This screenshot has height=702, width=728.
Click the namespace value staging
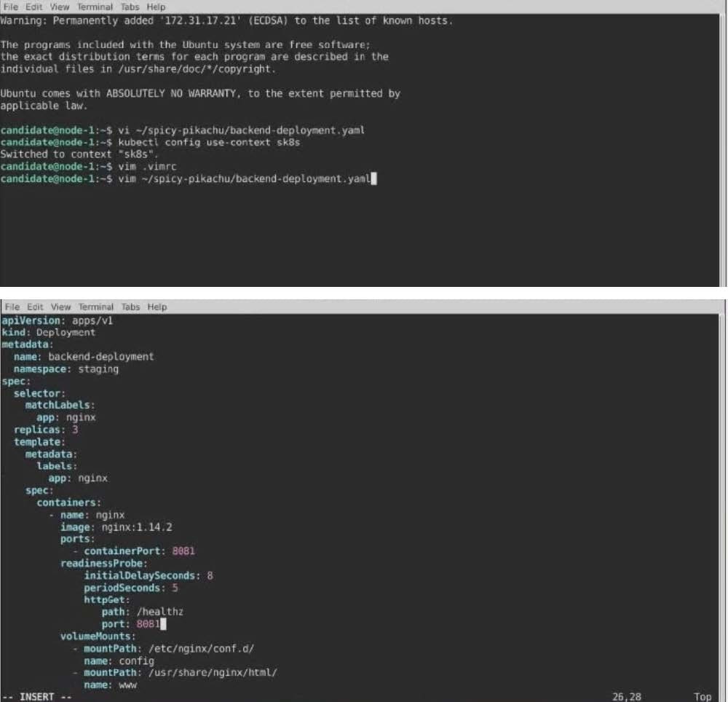pos(99,369)
